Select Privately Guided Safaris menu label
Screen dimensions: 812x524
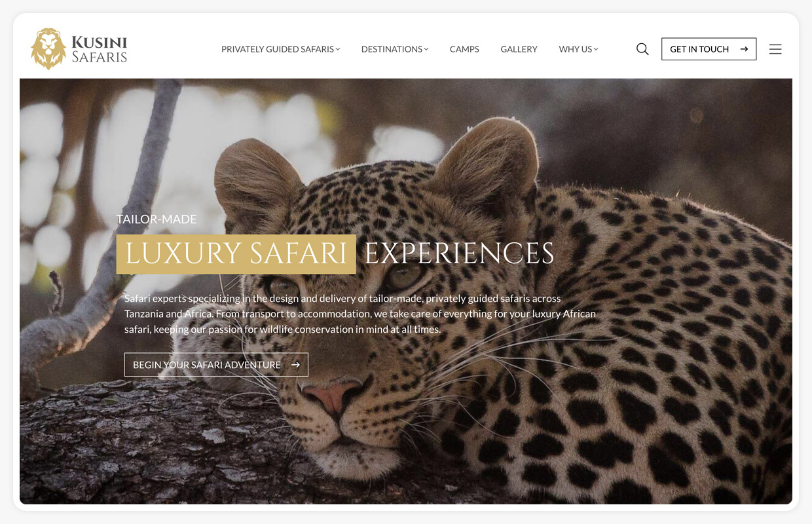278,49
